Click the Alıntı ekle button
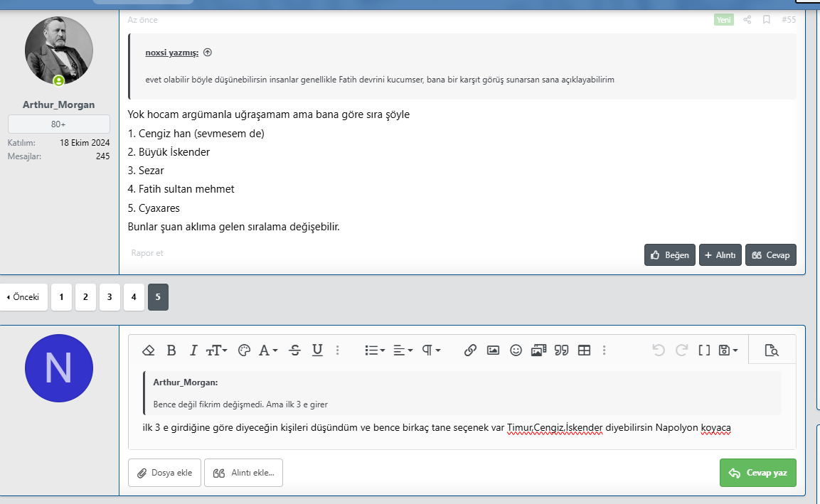 244,473
